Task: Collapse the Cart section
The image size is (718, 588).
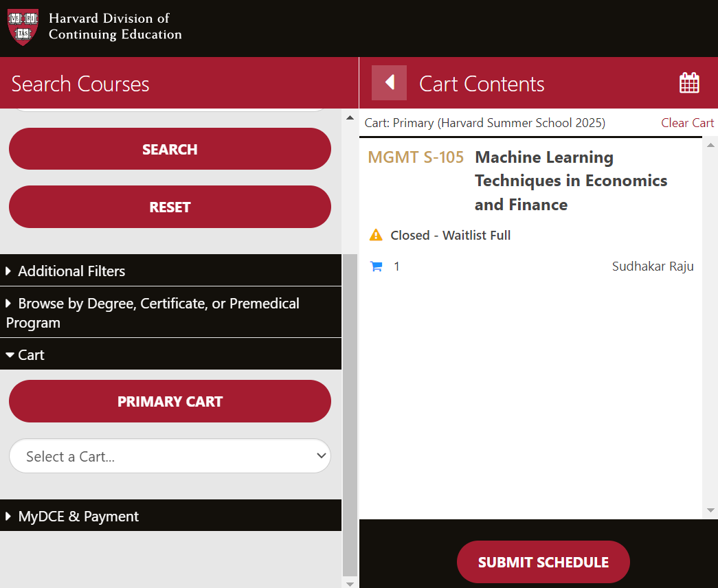Action: pos(31,354)
